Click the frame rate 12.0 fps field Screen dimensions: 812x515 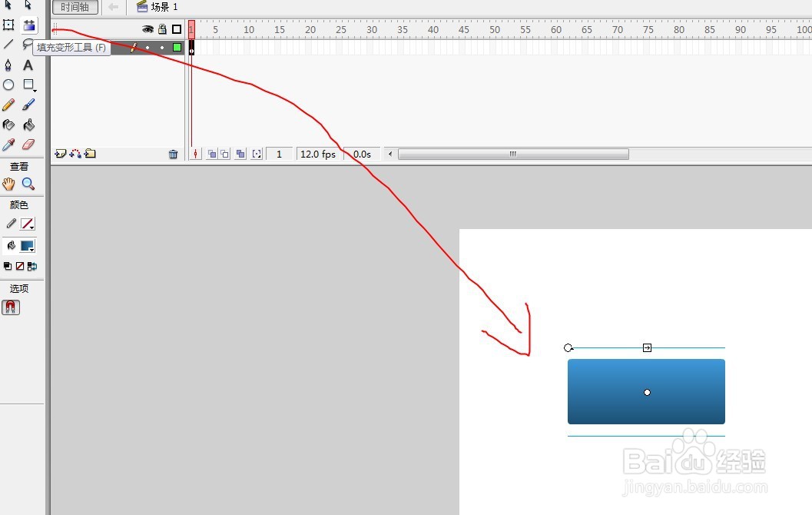[x=318, y=154]
